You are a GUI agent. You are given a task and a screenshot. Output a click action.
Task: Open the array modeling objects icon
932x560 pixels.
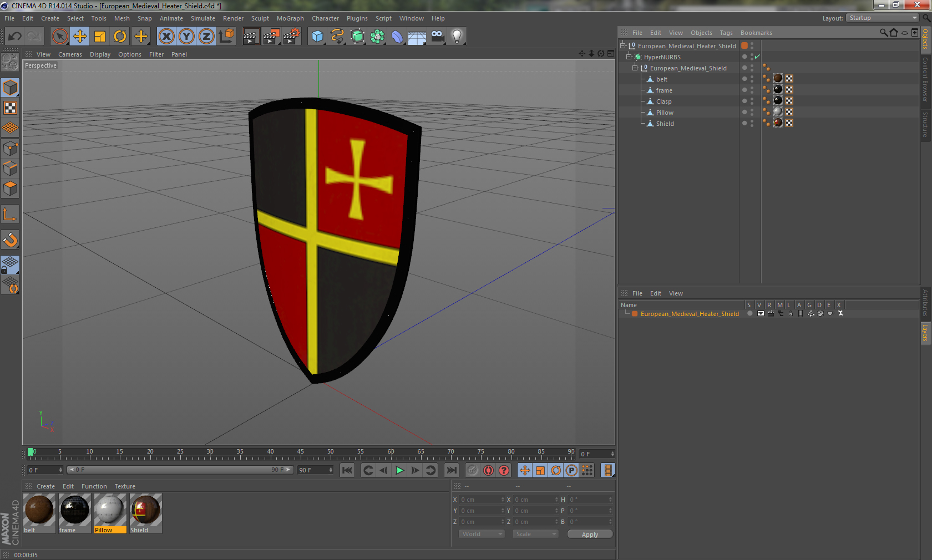click(377, 37)
